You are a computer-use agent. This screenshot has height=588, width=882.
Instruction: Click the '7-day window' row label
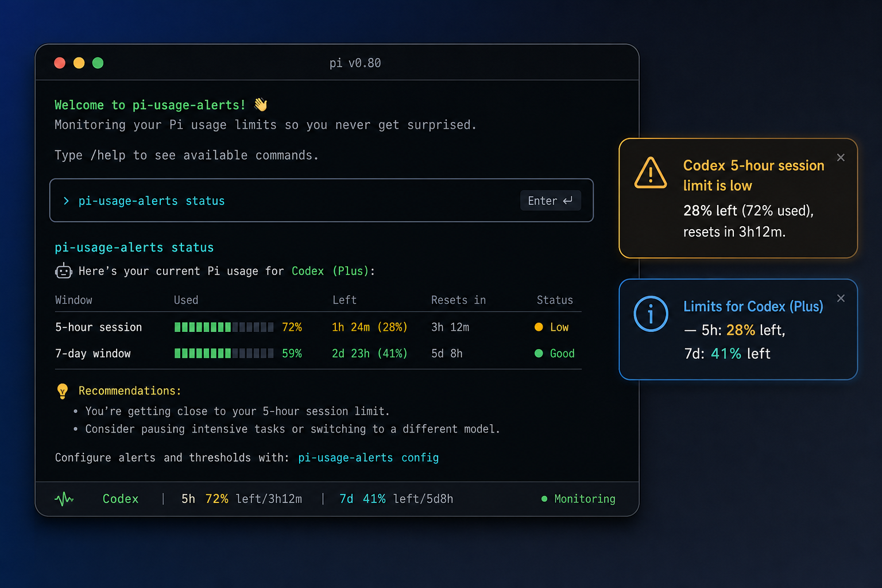tap(93, 354)
